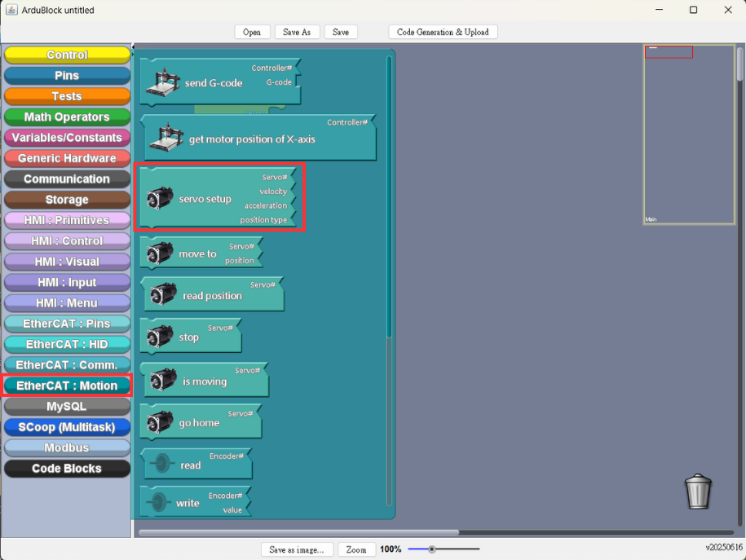This screenshot has height=560, width=746.
Task: Click position type parameter on servo setup
Action: (263, 220)
